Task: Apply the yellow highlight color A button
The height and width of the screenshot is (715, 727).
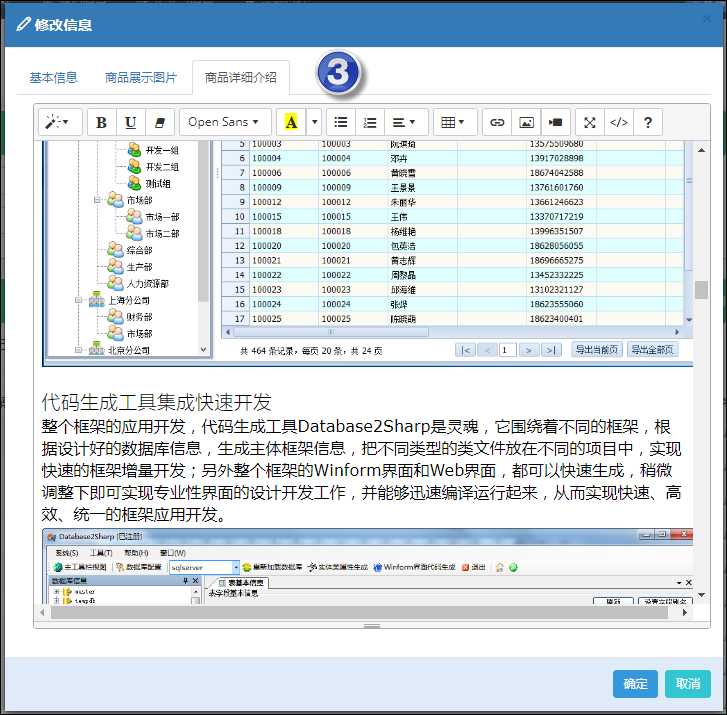Action: [x=291, y=122]
